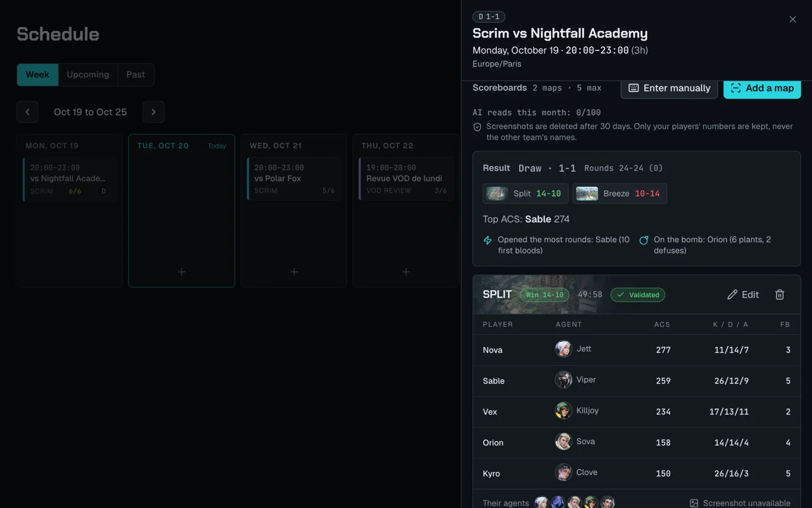This screenshot has width=812, height=508.
Task: Click the pencil icon on Split scoreboard
Action: 732,295
